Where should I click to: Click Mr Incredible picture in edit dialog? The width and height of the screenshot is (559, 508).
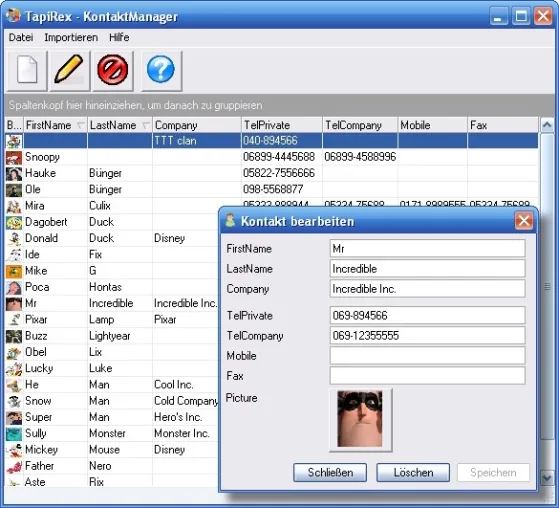click(360, 419)
